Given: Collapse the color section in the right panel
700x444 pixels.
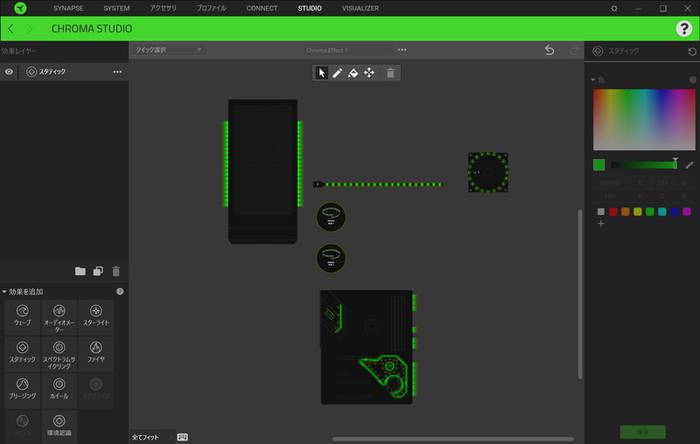Looking at the screenshot, I should coord(593,80).
